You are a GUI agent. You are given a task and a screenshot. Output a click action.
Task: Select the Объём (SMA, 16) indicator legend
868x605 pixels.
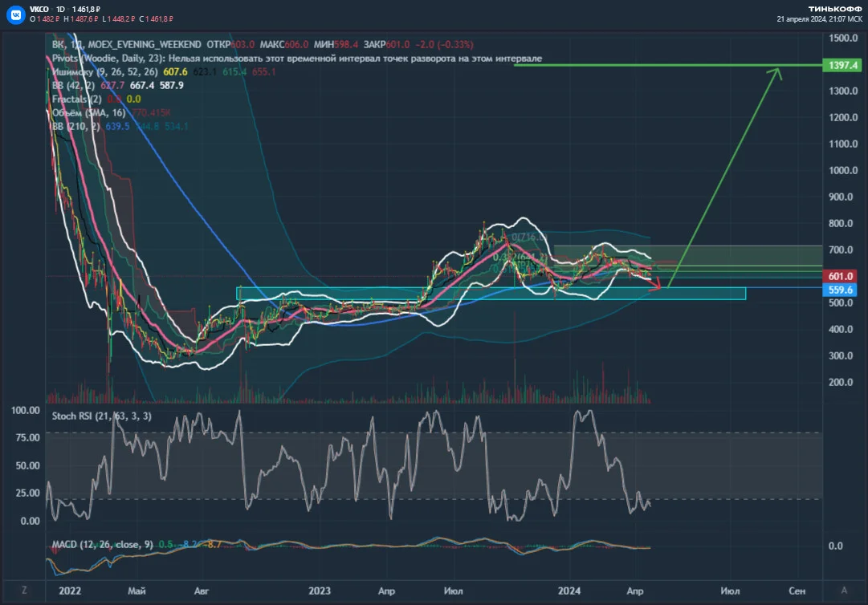coord(111,113)
